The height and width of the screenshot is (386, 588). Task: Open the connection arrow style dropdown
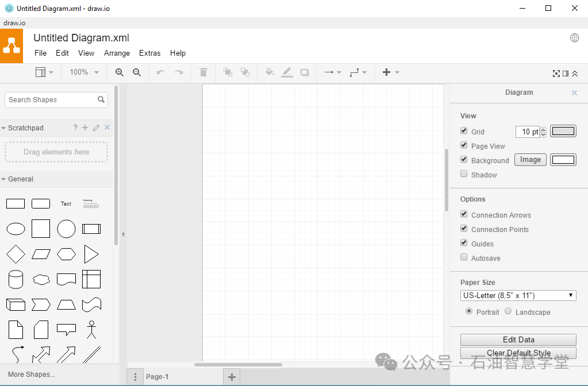point(333,72)
